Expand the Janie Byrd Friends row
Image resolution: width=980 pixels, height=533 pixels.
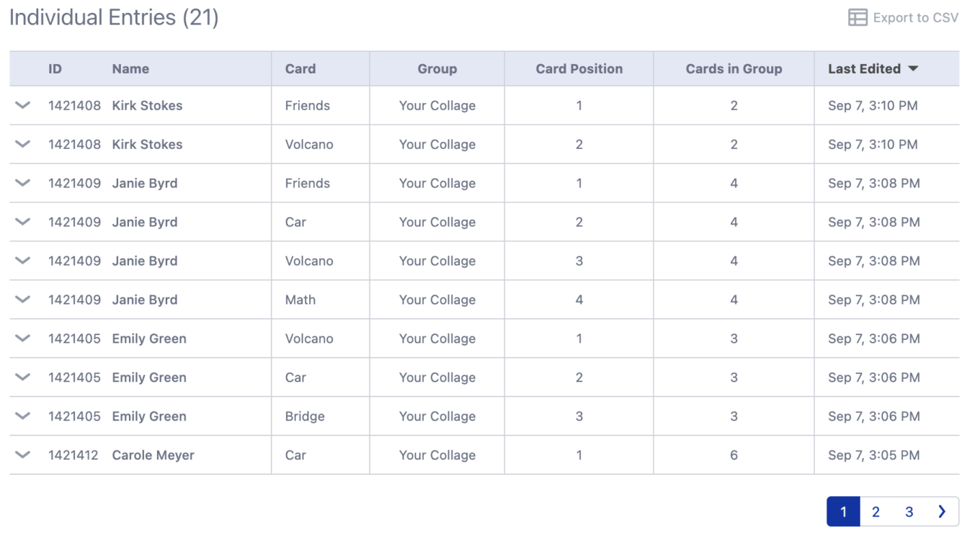coord(23,183)
